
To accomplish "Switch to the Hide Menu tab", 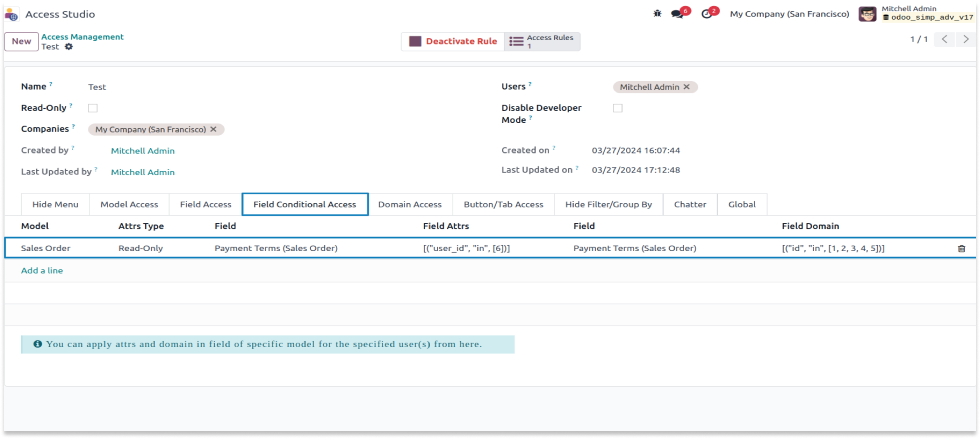I will 55,205.
